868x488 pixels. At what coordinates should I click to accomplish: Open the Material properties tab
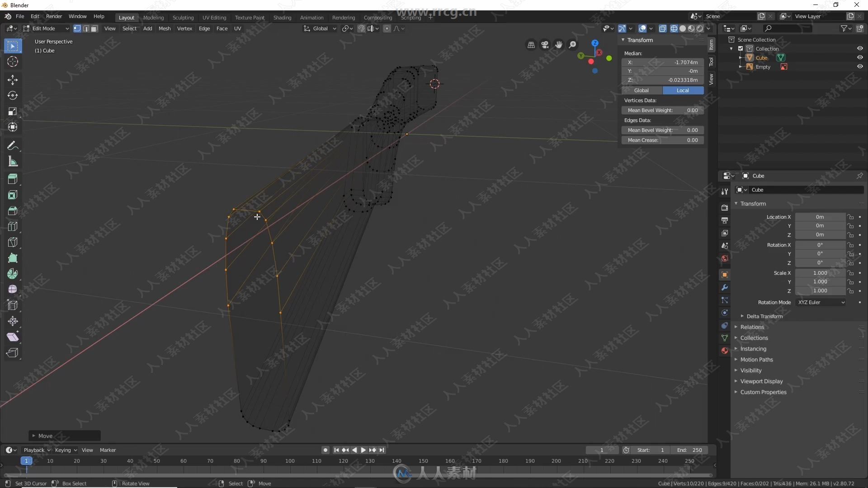click(x=725, y=351)
